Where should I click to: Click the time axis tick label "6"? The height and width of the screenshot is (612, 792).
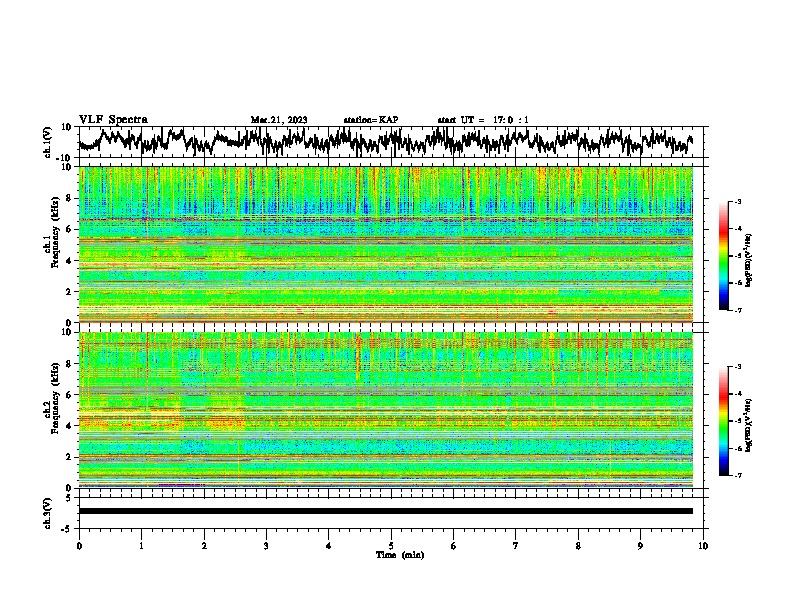coord(454,546)
